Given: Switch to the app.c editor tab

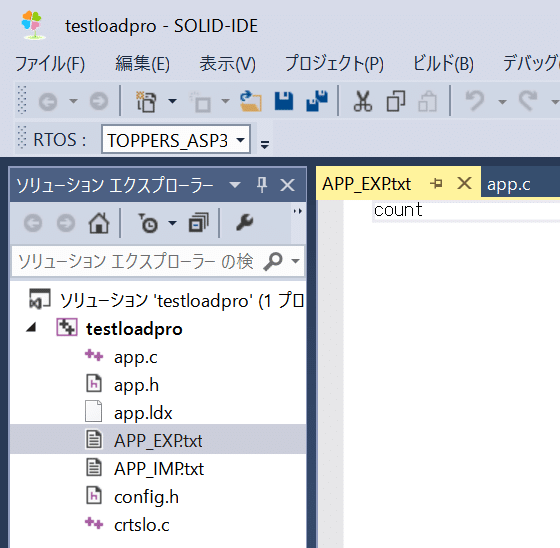Looking at the screenshot, I should click(x=509, y=185).
